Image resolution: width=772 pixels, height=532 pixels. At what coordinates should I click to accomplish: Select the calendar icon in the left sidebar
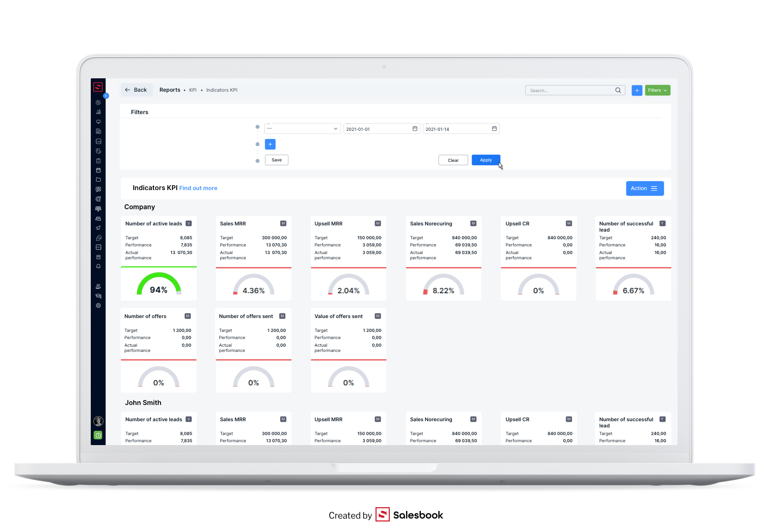click(x=98, y=170)
